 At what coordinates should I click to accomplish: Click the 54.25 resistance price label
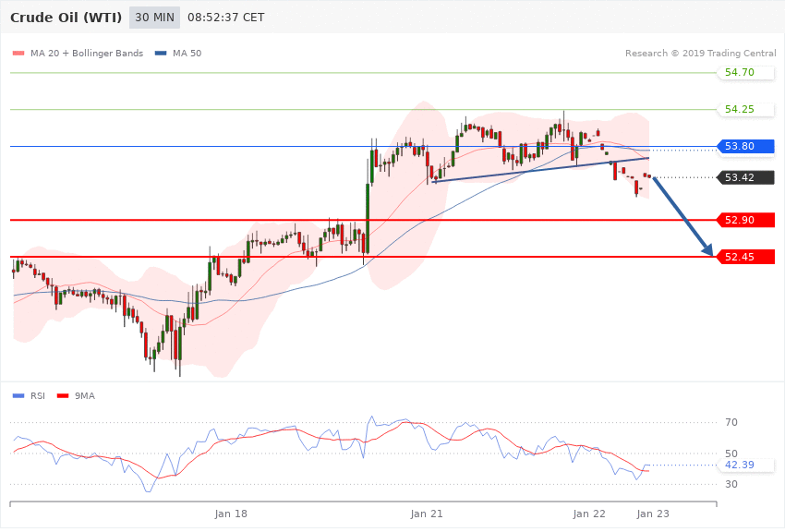tap(739, 110)
